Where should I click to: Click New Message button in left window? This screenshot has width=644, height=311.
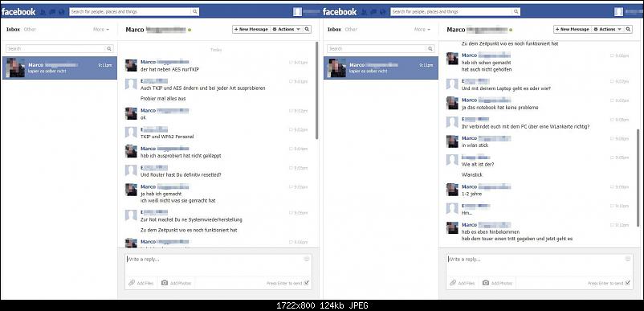[x=251, y=29]
